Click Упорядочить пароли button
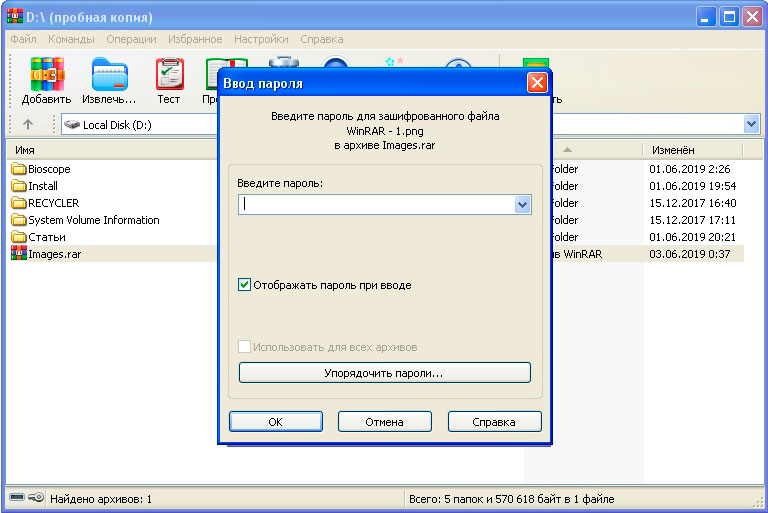Image resolution: width=768 pixels, height=513 pixels. pos(384,373)
